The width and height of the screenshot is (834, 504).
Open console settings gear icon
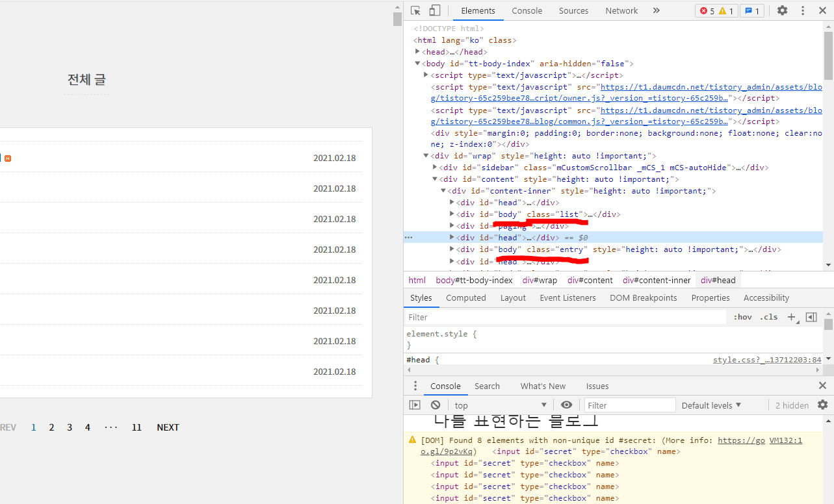(823, 405)
